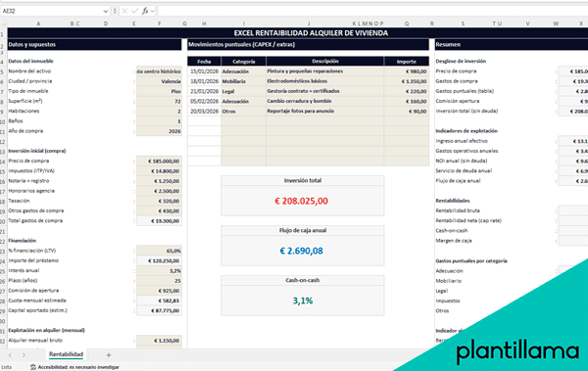Image resolution: width=588 pixels, height=371 pixels.
Task: Click the Valencia city value cell
Action: pyautogui.click(x=159, y=81)
